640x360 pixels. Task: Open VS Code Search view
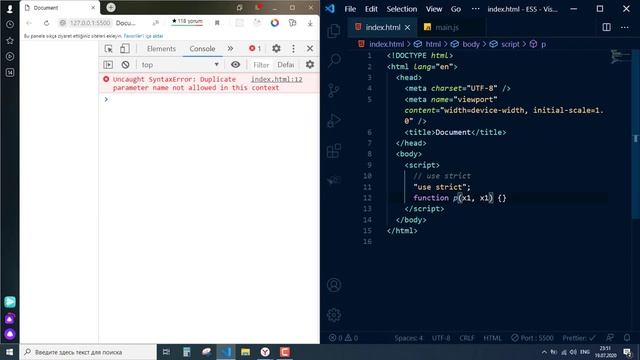coord(334,60)
